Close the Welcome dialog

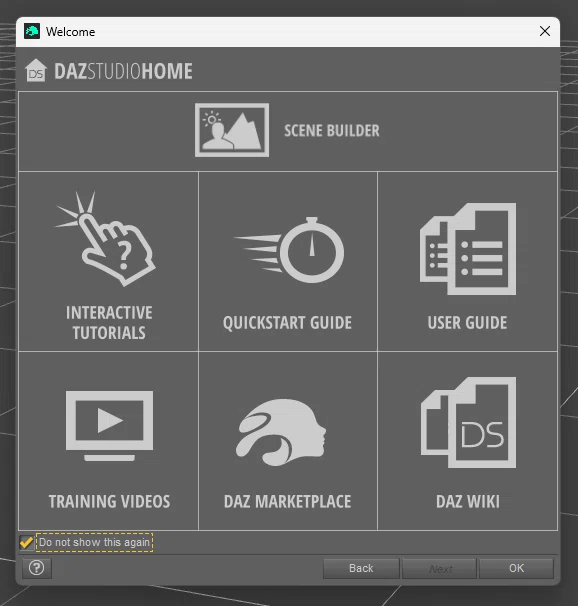(545, 31)
